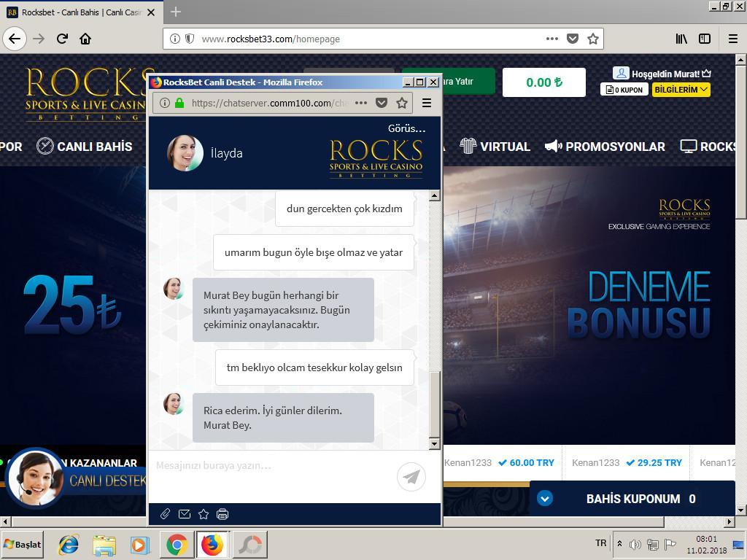Open the 0 KUPON button

(x=624, y=90)
